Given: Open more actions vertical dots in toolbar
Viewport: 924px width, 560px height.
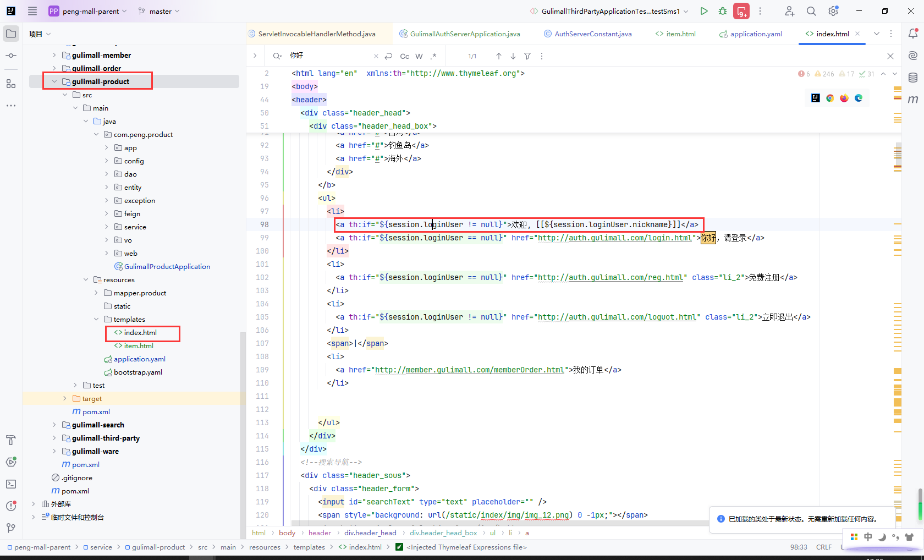Looking at the screenshot, I should (x=760, y=11).
